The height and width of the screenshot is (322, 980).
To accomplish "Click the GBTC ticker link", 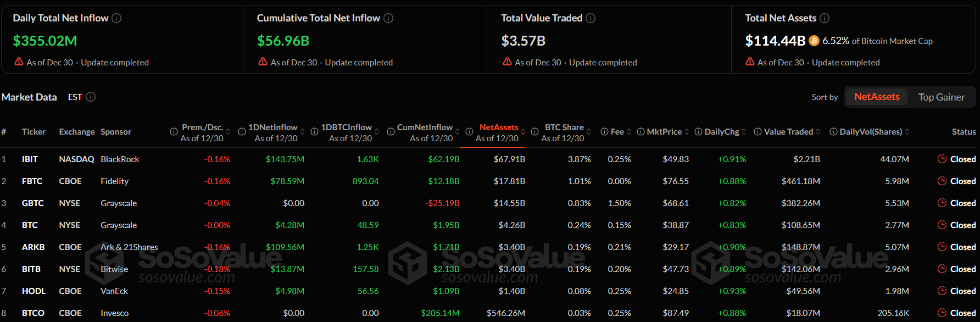I will pos(32,203).
